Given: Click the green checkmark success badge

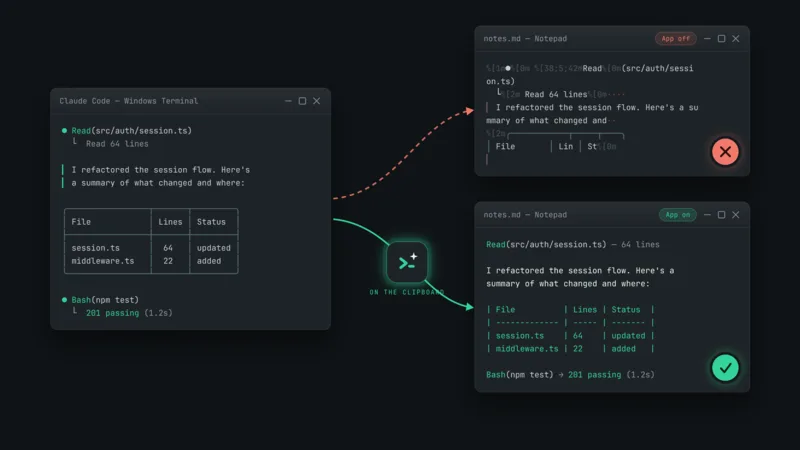Looking at the screenshot, I should [x=725, y=367].
